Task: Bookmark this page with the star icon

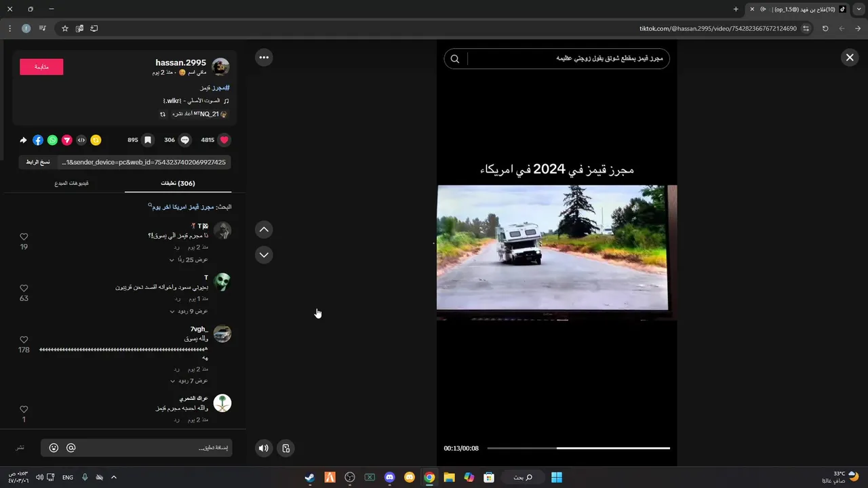Action: 65,28
